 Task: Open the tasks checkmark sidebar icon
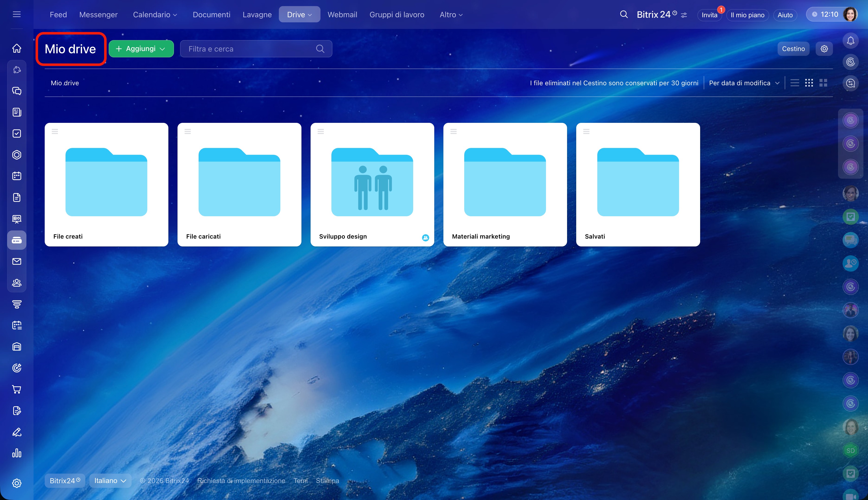17,134
